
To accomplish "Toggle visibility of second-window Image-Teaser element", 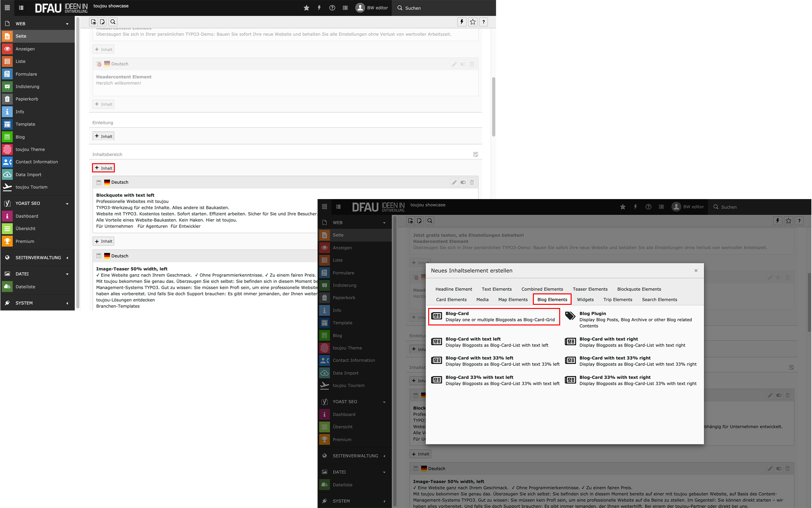I will [779, 468].
